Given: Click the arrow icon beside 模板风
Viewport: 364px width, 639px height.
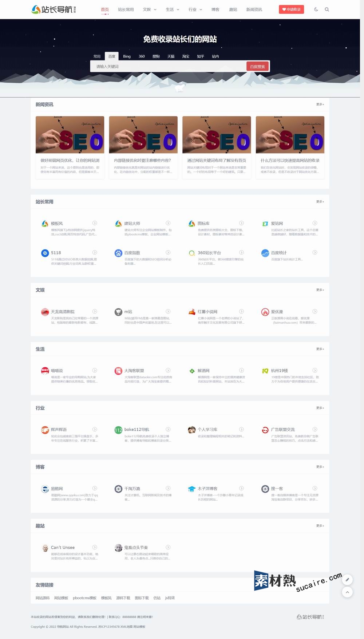Looking at the screenshot, I should [x=95, y=223].
